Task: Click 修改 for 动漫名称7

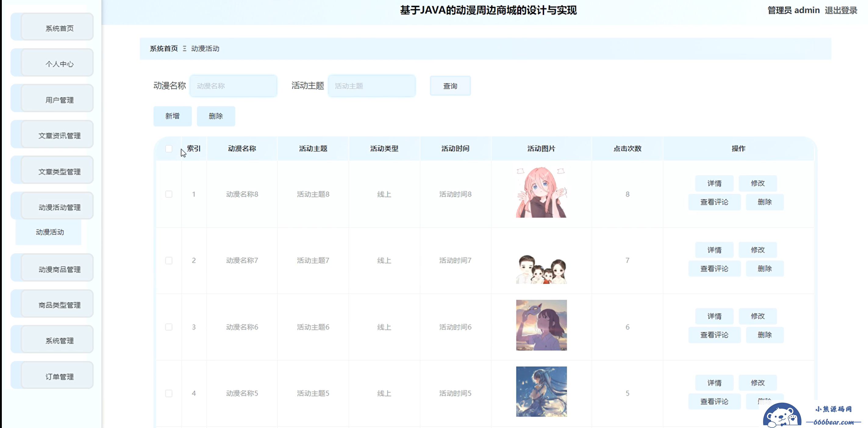Action: 758,250
